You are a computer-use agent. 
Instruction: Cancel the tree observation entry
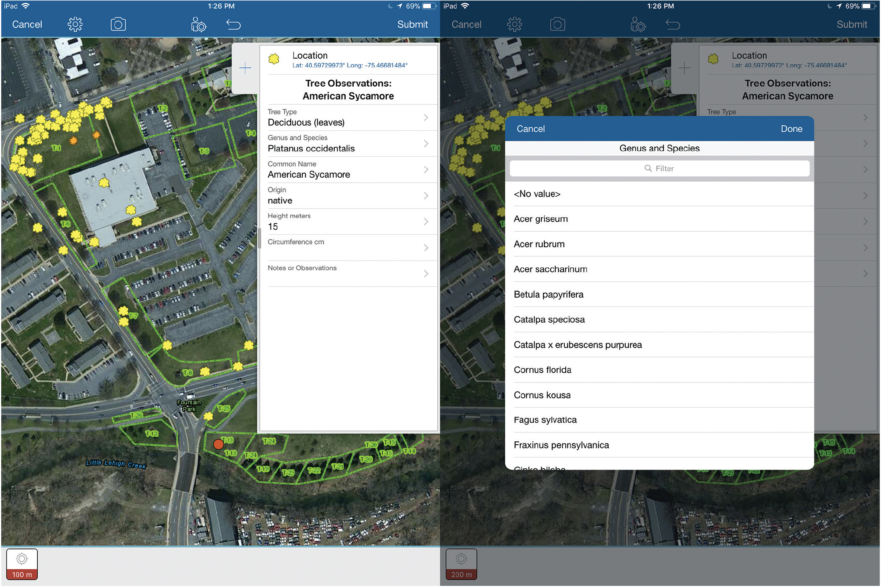coord(27,24)
